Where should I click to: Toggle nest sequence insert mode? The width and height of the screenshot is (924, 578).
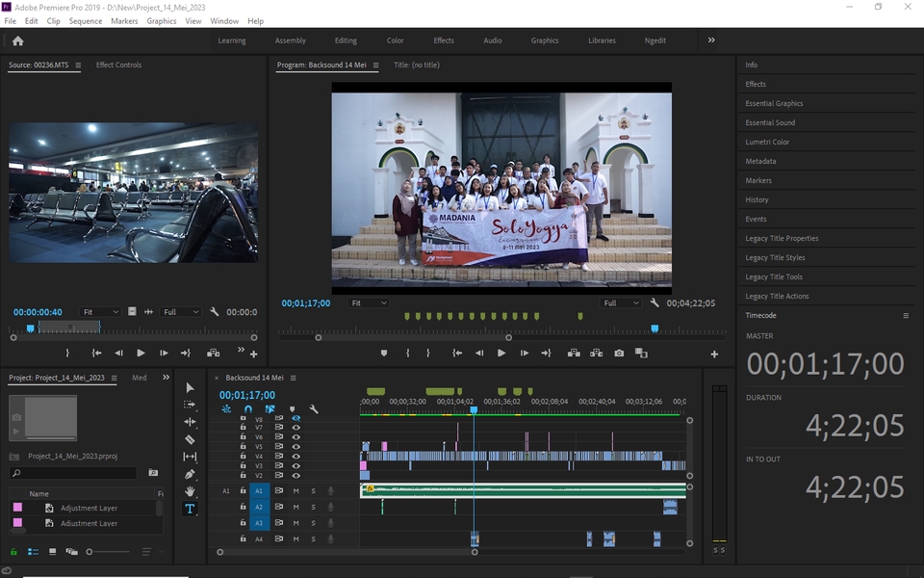tap(226, 408)
